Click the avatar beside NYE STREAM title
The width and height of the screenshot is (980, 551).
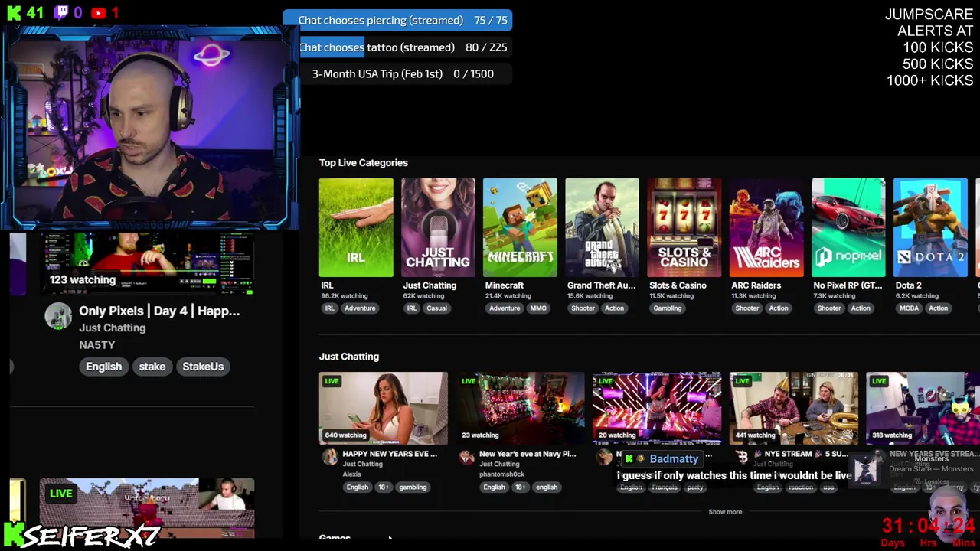pyautogui.click(x=741, y=457)
